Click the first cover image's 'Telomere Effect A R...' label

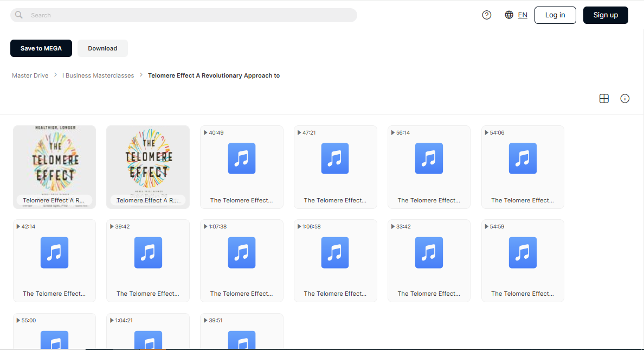pos(54,200)
